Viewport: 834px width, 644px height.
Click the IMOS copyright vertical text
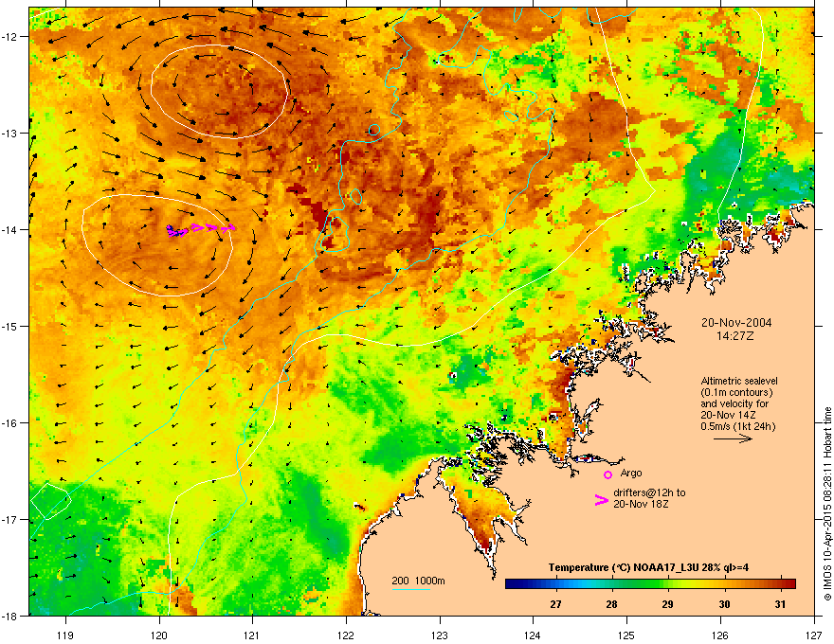click(x=827, y=504)
